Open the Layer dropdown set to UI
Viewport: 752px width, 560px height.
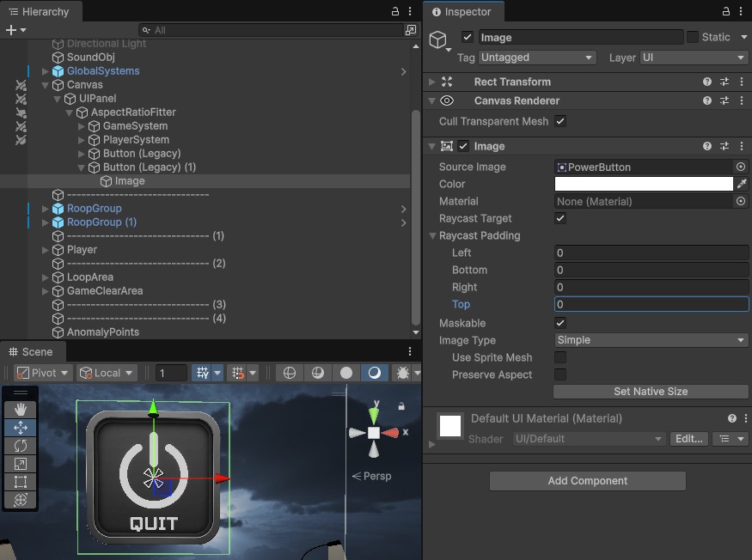pos(694,58)
